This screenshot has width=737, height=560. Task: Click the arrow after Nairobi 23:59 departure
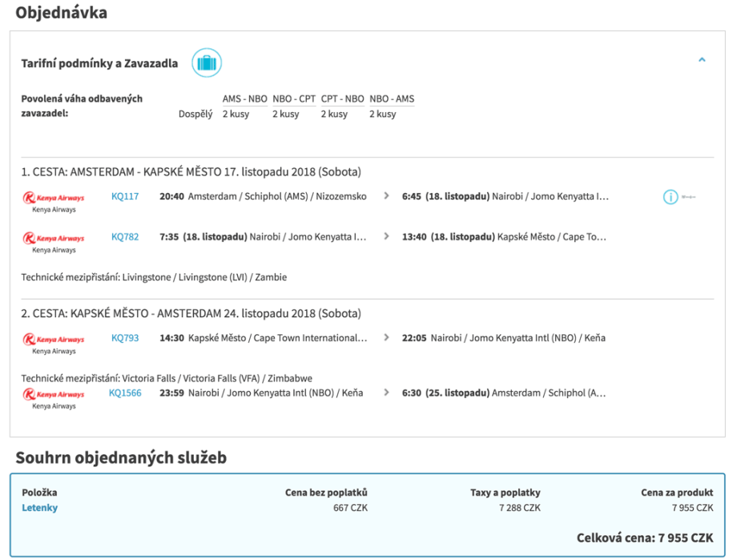click(x=386, y=393)
